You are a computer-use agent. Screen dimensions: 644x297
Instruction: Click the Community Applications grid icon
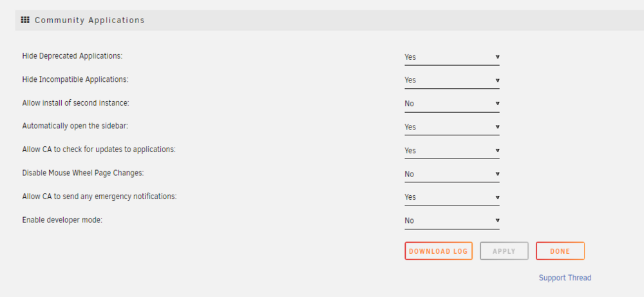pyautogui.click(x=25, y=20)
